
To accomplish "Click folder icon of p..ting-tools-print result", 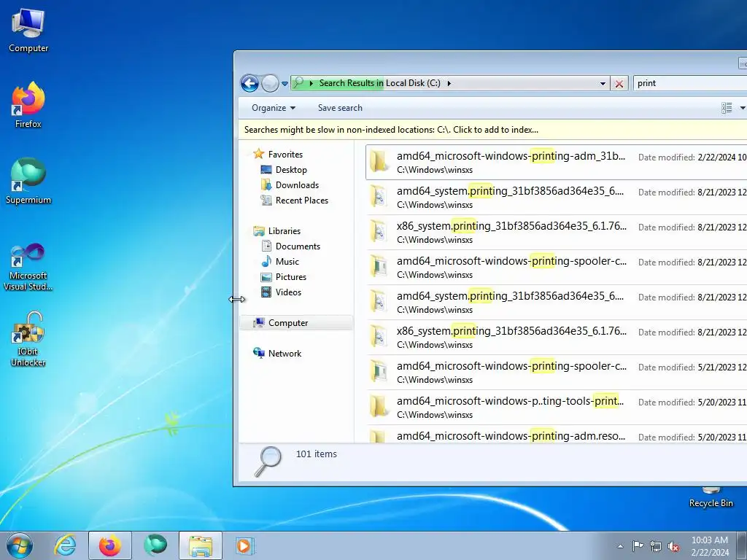I will pos(379,407).
